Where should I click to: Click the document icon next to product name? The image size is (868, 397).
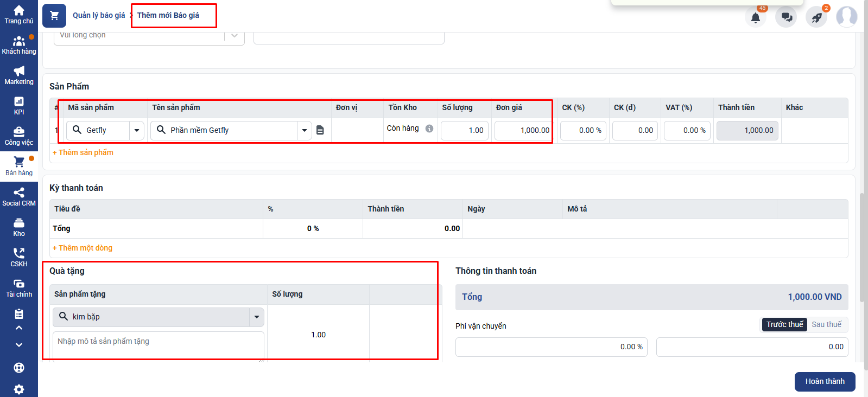click(x=320, y=130)
